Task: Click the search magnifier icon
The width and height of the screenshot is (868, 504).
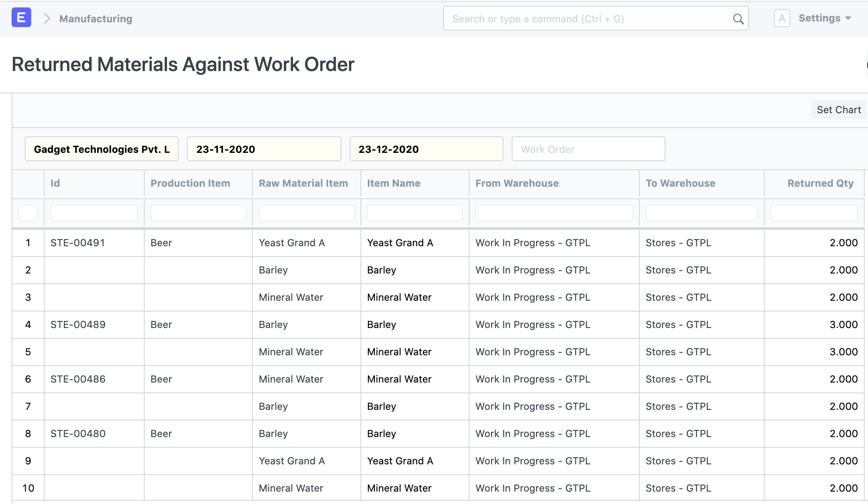Action: point(738,19)
